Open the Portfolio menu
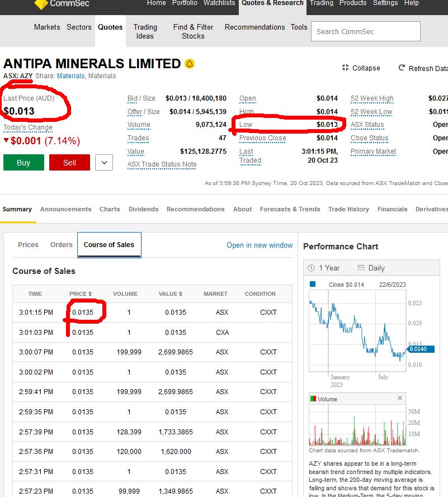448x497 pixels. pyautogui.click(x=185, y=3)
